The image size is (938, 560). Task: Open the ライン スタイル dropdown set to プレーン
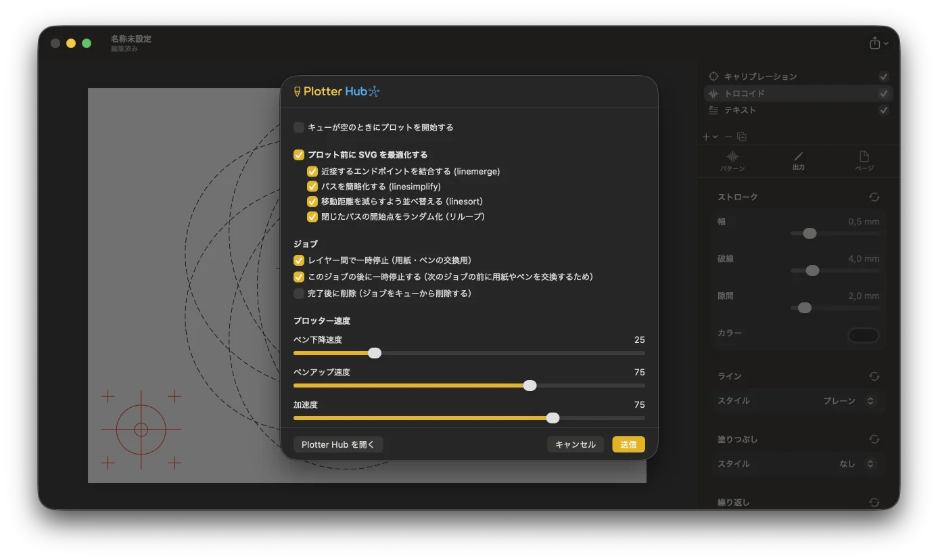point(849,401)
